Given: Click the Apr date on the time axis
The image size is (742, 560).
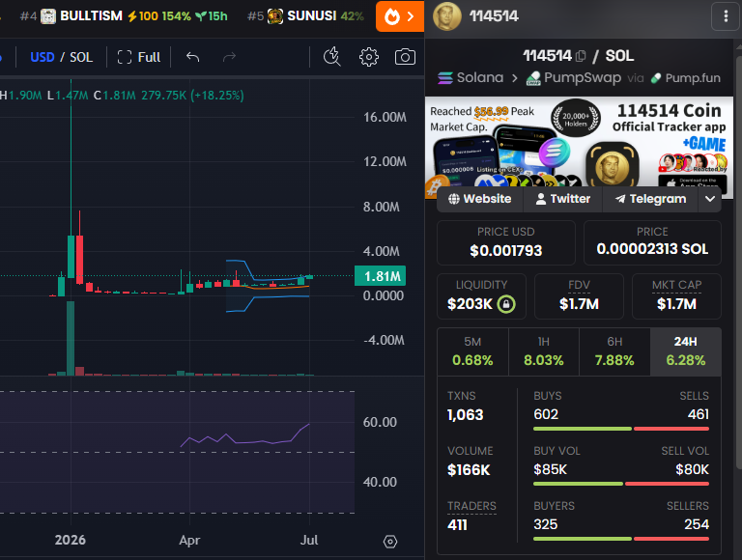Looking at the screenshot, I should point(189,540).
